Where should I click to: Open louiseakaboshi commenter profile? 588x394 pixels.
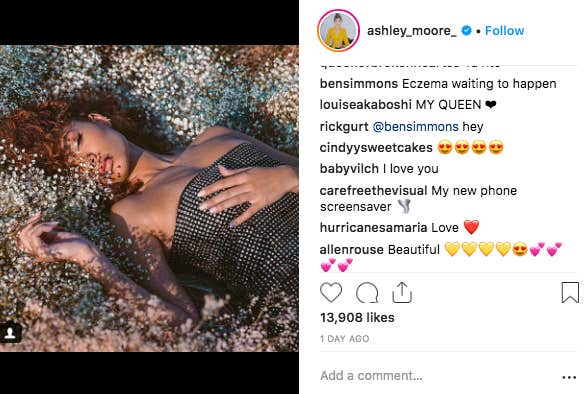(366, 105)
